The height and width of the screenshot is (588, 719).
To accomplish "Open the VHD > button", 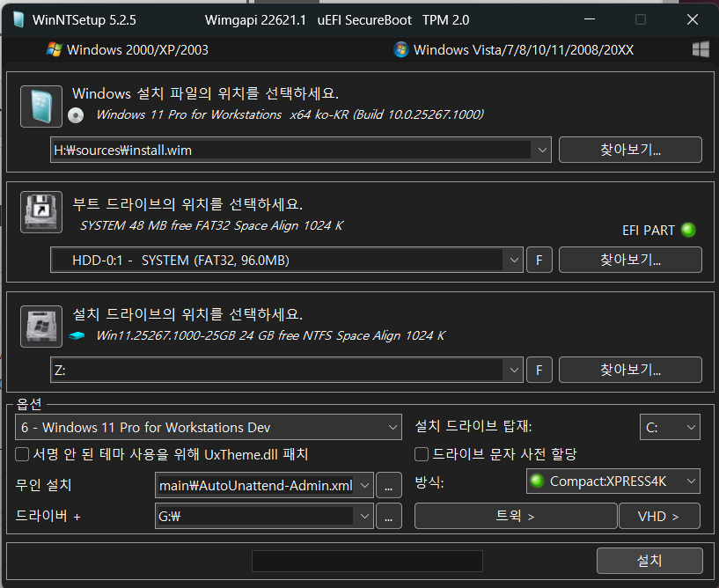I will tap(659, 516).
